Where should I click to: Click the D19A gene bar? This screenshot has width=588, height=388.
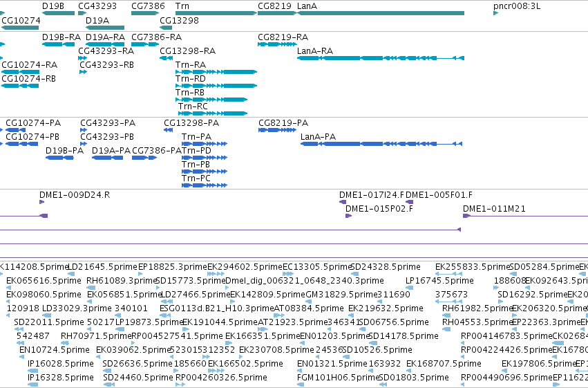click(105, 28)
